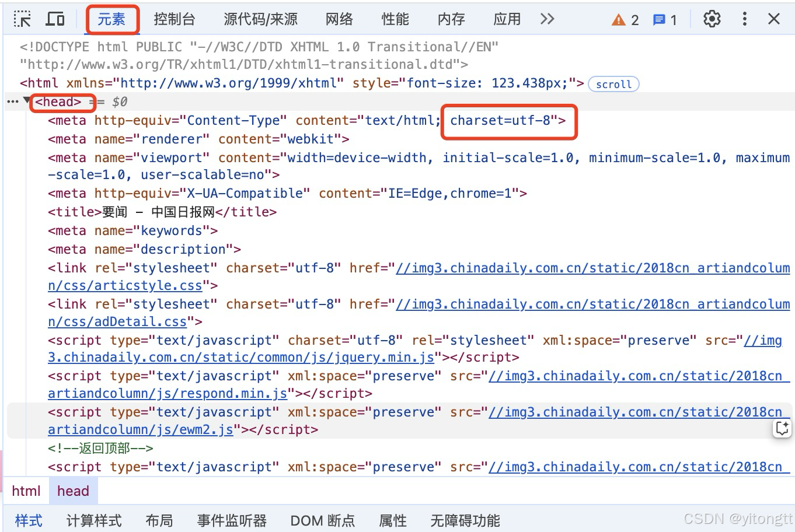Open the 网络 panel
Viewport: 795px width, 532px height.
tap(339, 18)
